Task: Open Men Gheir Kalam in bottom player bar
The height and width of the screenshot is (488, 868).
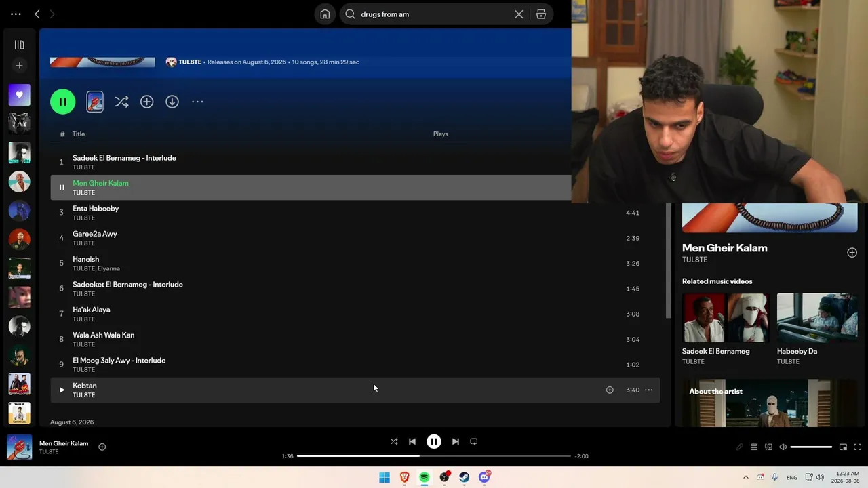Action: 64,443
